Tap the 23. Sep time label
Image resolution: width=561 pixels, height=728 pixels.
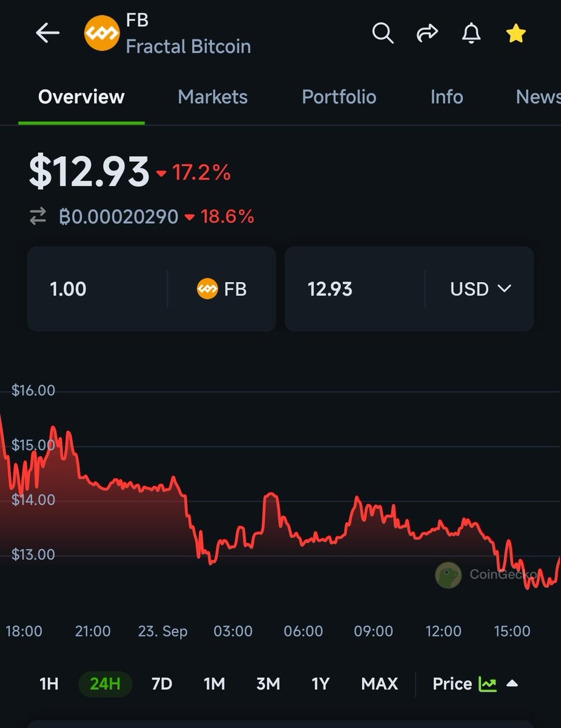click(x=163, y=632)
